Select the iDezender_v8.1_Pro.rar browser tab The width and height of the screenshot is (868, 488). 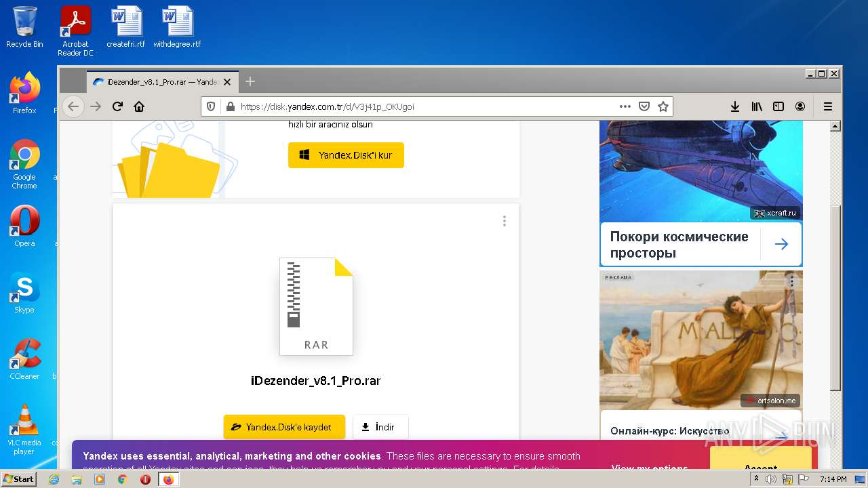[x=163, y=82]
